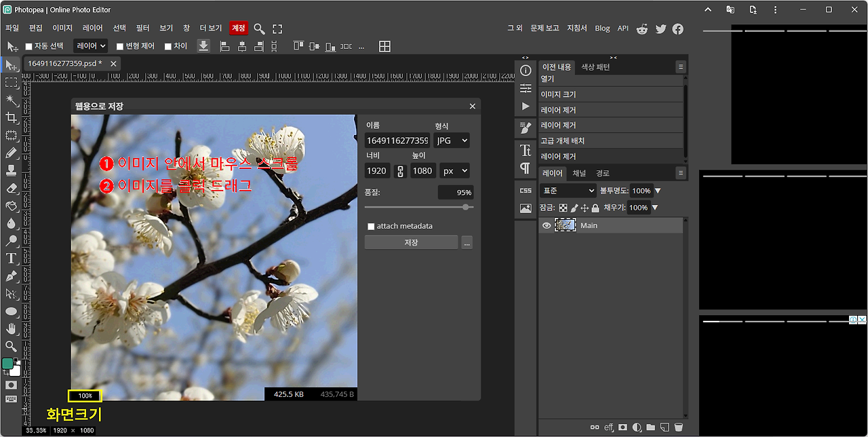Open the search magnifier in menu bar

[259, 28]
